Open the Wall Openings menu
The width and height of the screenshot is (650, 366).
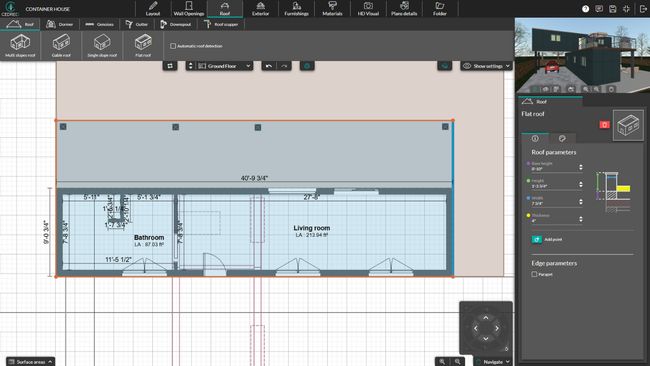pos(189,8)
